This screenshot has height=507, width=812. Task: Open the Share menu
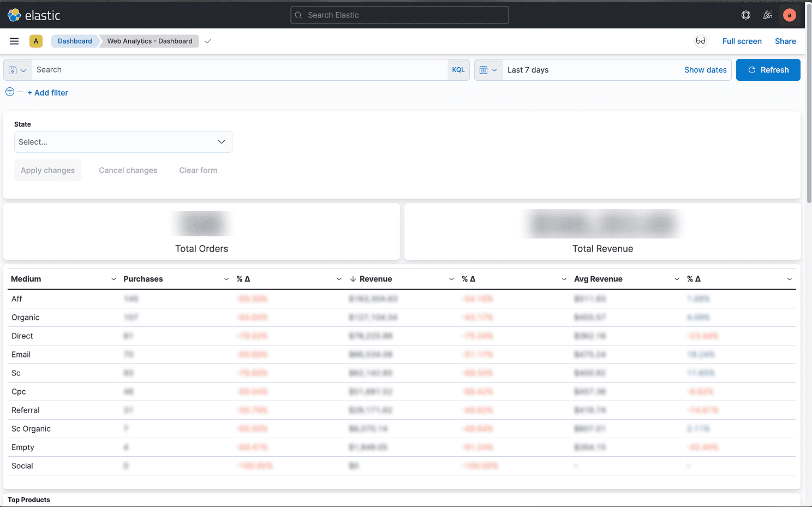tap(785, 41)
